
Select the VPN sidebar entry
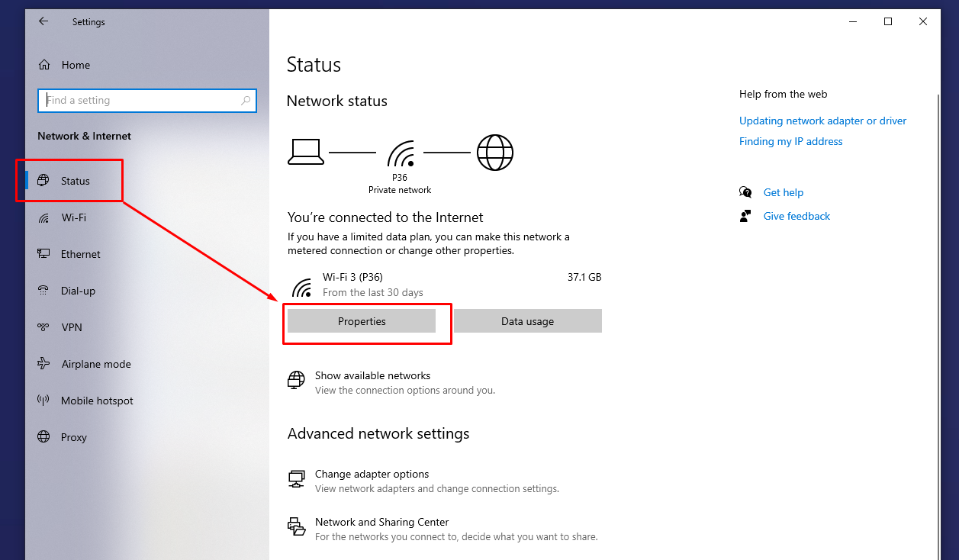(x=71, y=328)
